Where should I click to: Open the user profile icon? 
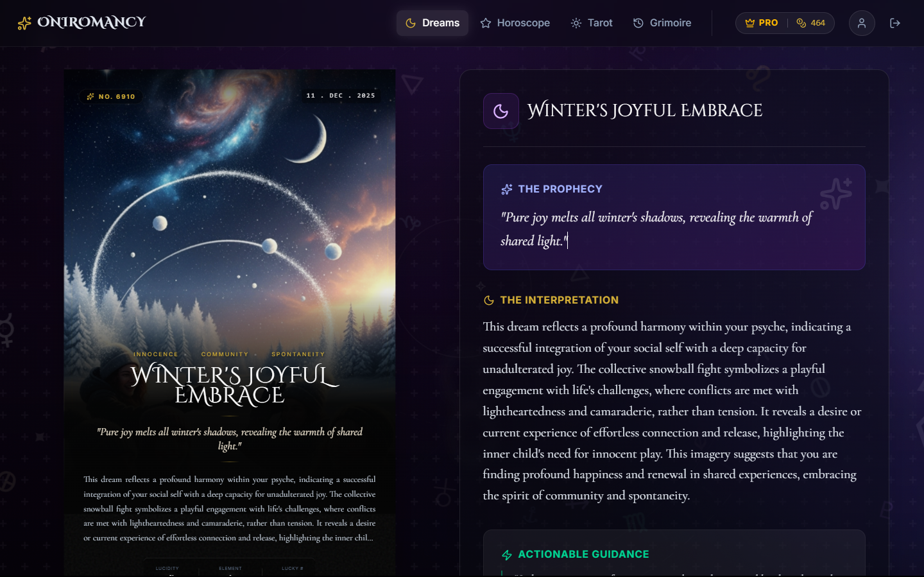pos(862,23)
